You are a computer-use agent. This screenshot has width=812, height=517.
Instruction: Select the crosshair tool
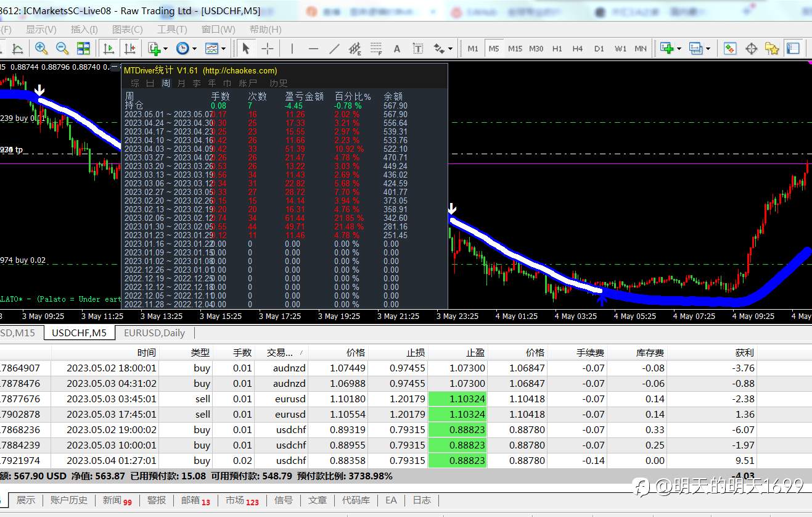pos(268,48)
